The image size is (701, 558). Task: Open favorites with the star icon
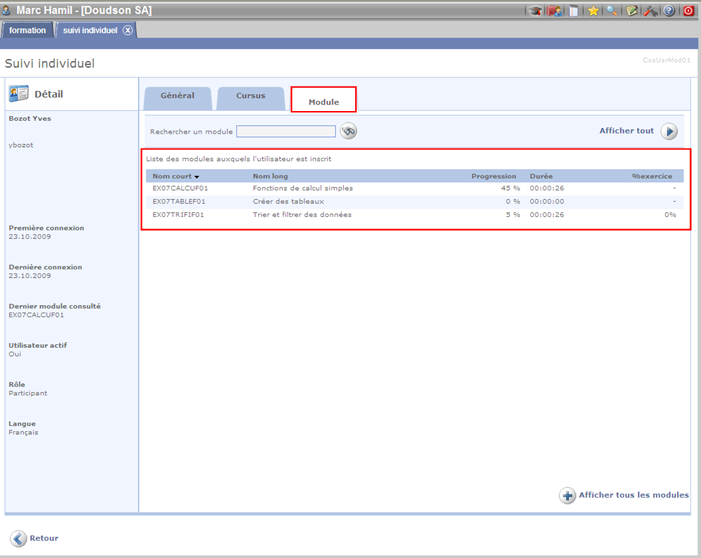pyautogui.click(x=594, y=10)
